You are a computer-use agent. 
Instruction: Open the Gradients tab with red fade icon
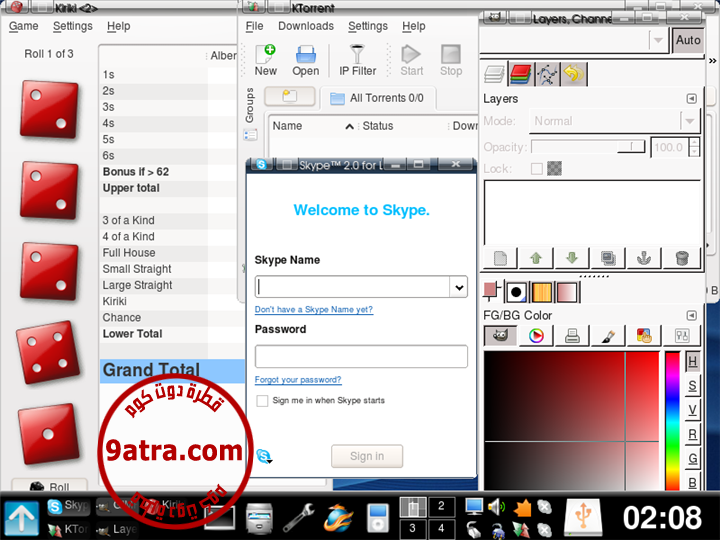pyautogui.click(x=567, y=292)
